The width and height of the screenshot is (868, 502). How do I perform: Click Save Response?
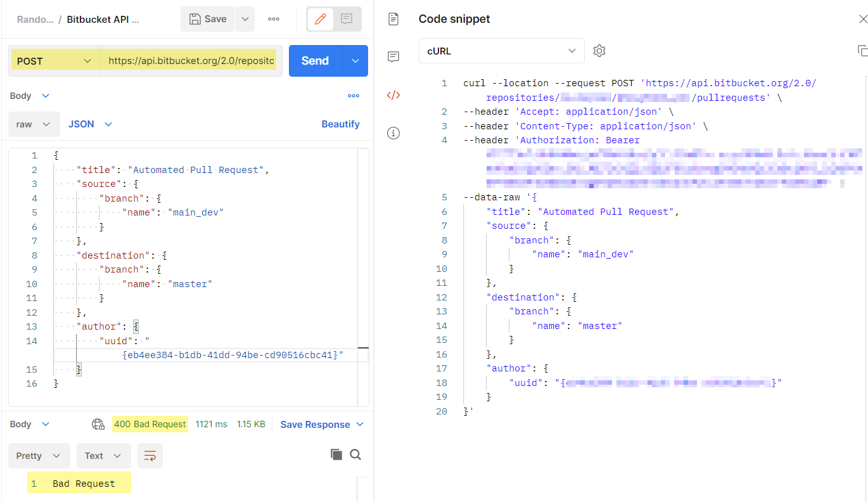point(315,425)
